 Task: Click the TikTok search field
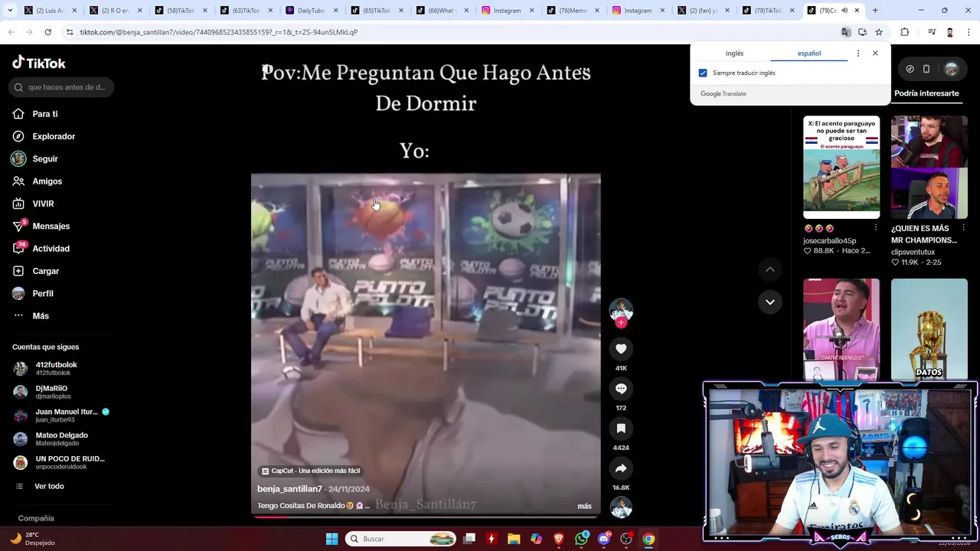(61, 87)
